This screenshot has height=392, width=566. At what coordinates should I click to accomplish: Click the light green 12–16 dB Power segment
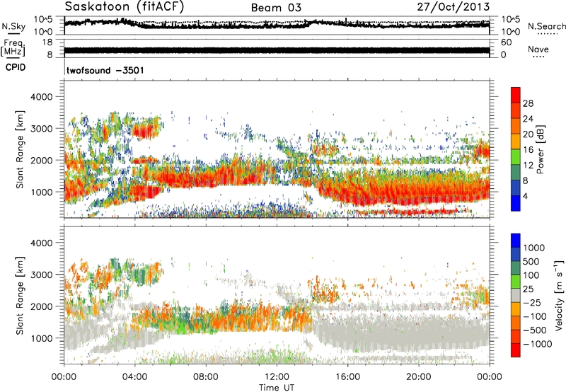[x=516, y=156]
